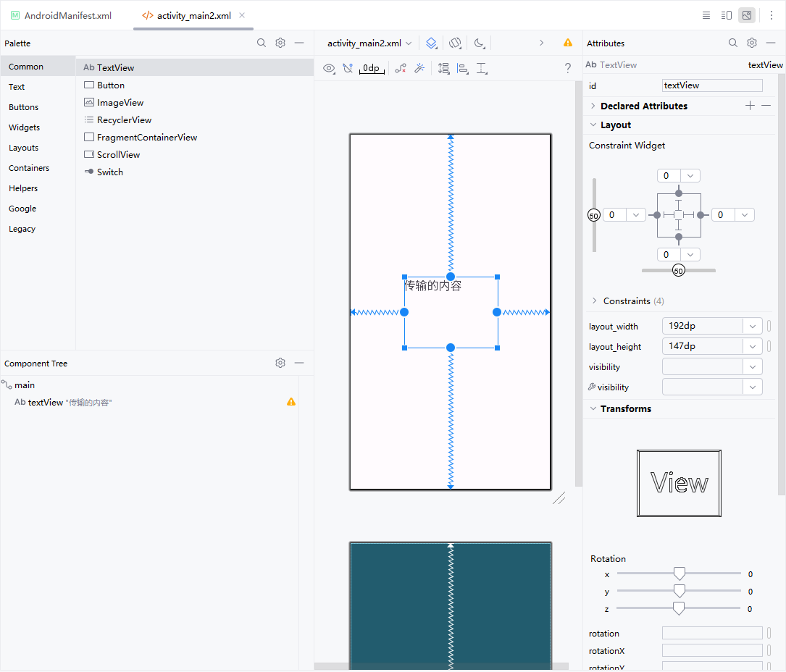Select Legacy palette category

click(38, 229)
